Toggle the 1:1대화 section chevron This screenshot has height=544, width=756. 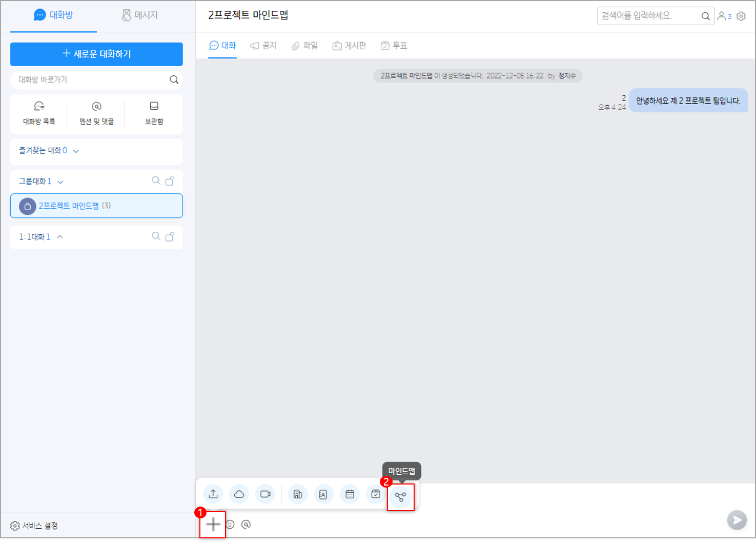tap(60, 237)
